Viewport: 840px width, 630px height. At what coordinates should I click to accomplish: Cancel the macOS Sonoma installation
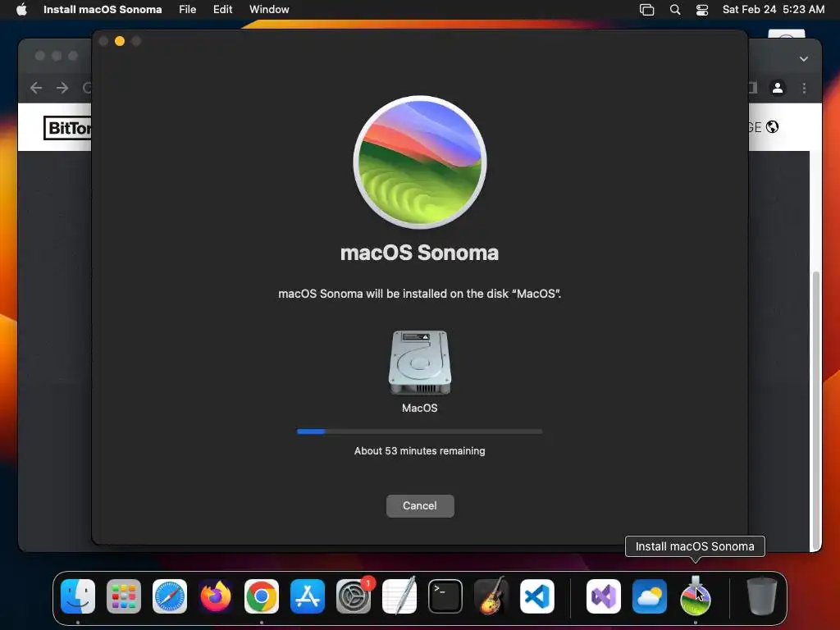420,505
